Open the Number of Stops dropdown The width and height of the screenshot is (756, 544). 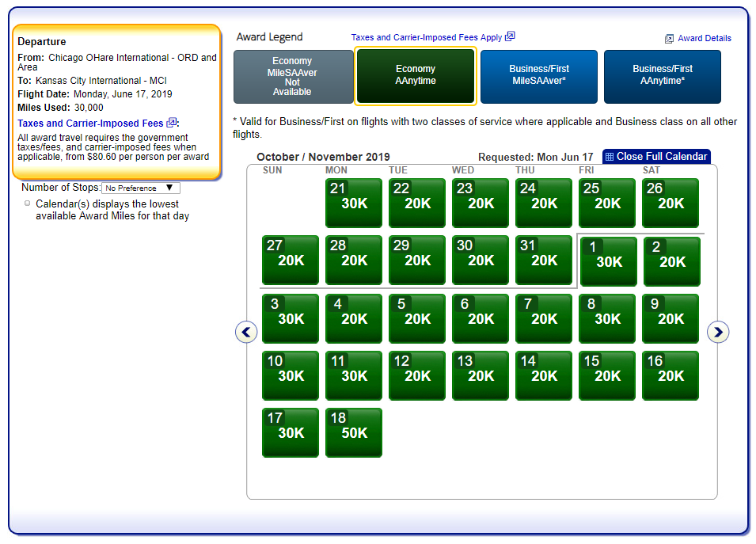[141, 188]
